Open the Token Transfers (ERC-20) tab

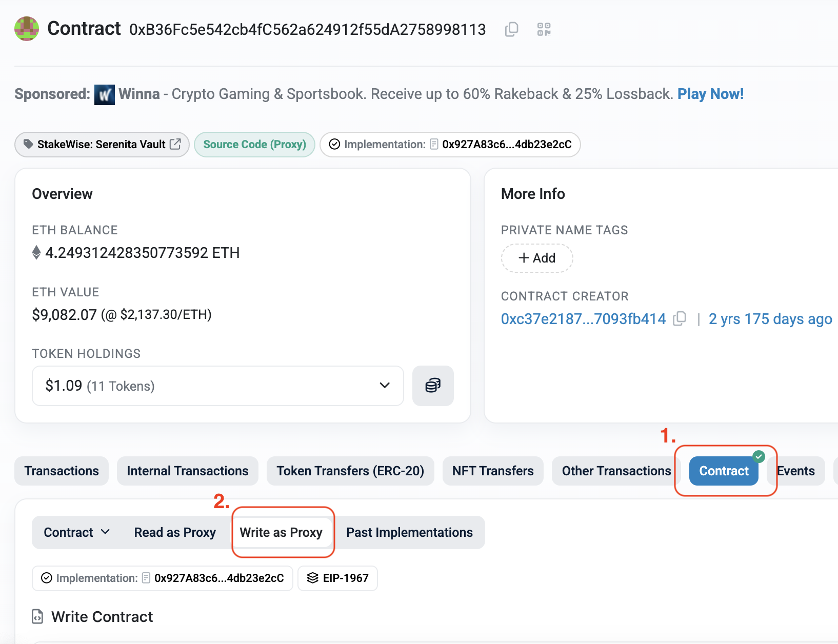point(350,471)
